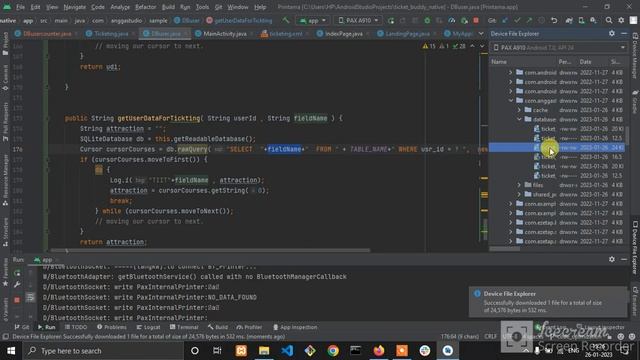Toggle the Project tool window stripe button
640x360 pixels.
pyautogui.click(x=5, y=44)
